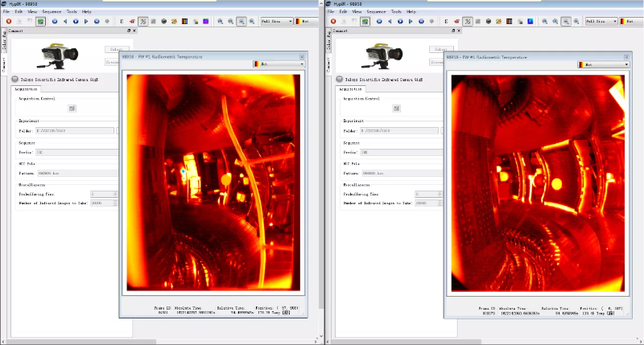Viewport: 644px width, 345px height.
Task: Open the Hot palette dropdown in left image window
Action: [279, 63]
